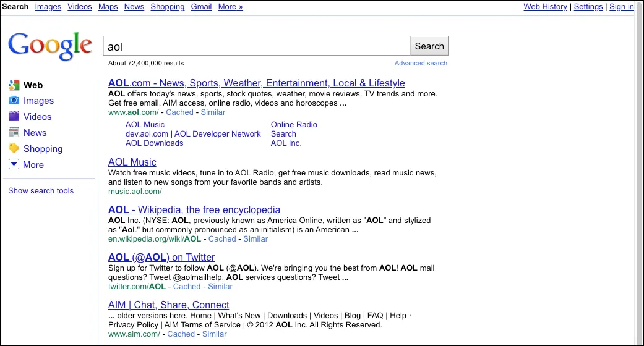Screen dimensions: 644x346
Task: Click the Videos film icon in sidebar
Action: (14, 117)
